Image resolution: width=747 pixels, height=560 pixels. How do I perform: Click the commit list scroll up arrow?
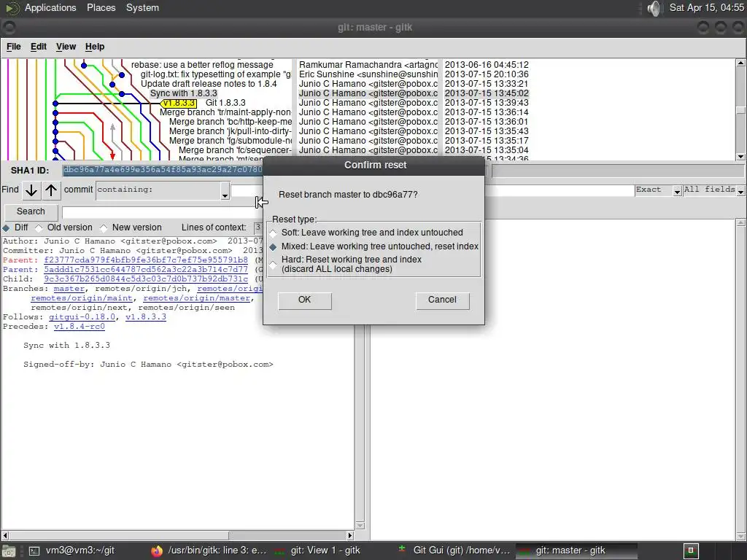(741, 63)
